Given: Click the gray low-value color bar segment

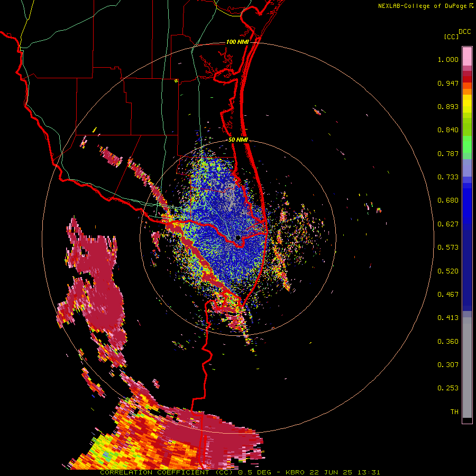Looking at the screenshot, I should click(x=467, y=368).
